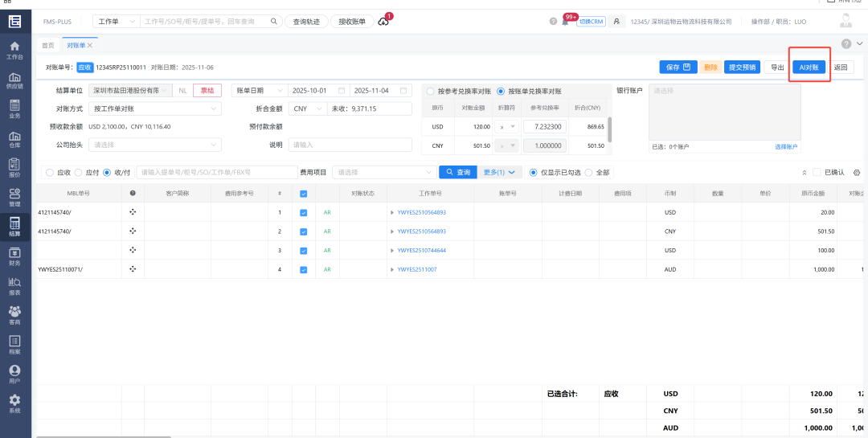Click the help question icon near the bell

point(553,22)
